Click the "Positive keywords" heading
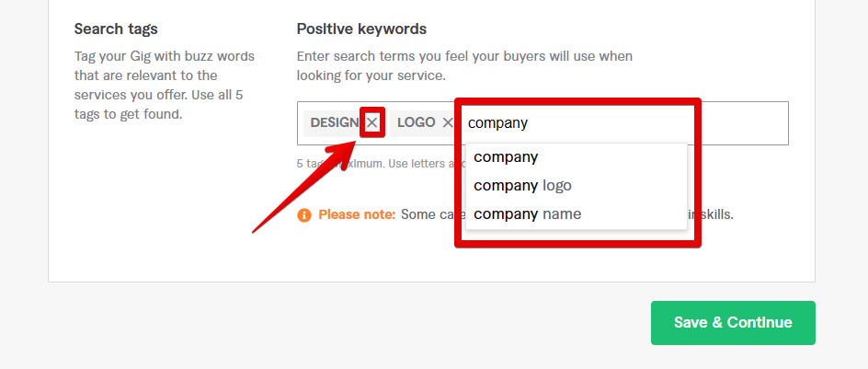The height and width of the screenshot is (369, 868). [361, 29]
